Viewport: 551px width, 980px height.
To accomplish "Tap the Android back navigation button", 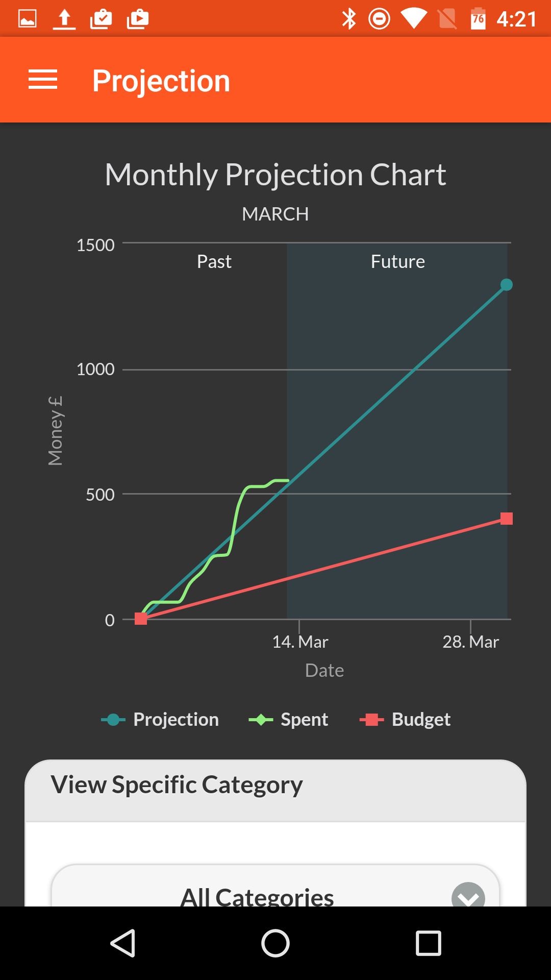I will click(x=123, y=943).
